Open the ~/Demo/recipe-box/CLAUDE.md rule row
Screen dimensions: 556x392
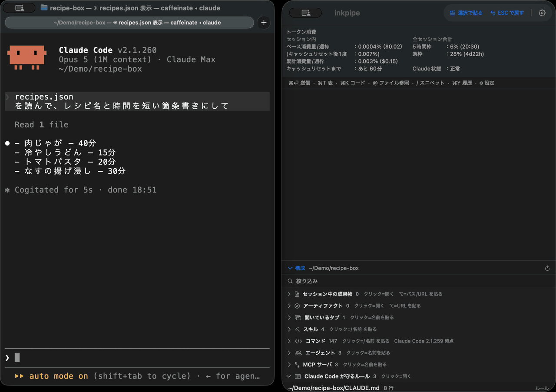[419, 388]
